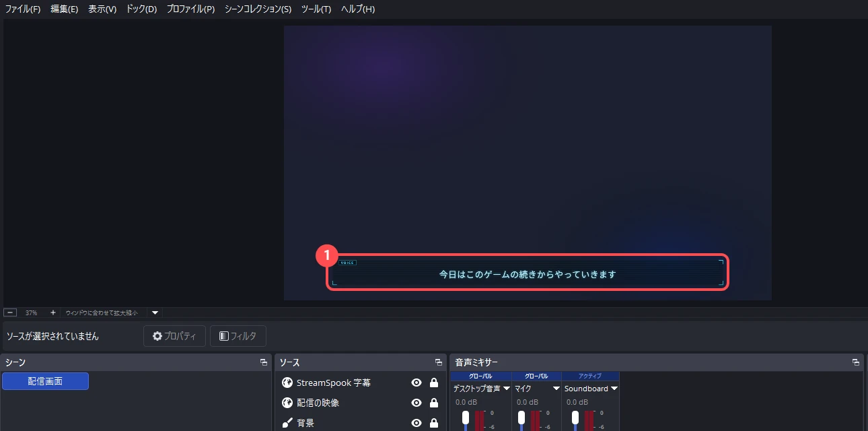Click the brush icon of 背景

click(x=287, y=423)
